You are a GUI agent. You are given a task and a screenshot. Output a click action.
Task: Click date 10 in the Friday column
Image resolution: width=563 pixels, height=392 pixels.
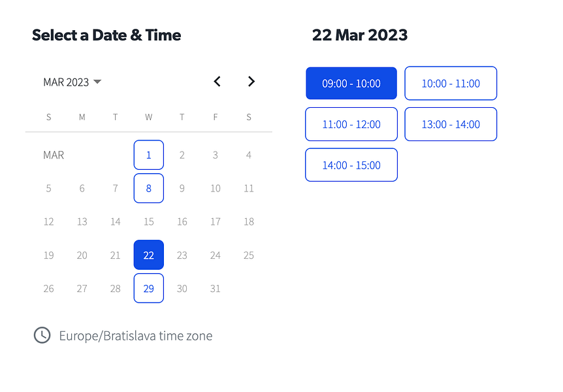point(216,188)
